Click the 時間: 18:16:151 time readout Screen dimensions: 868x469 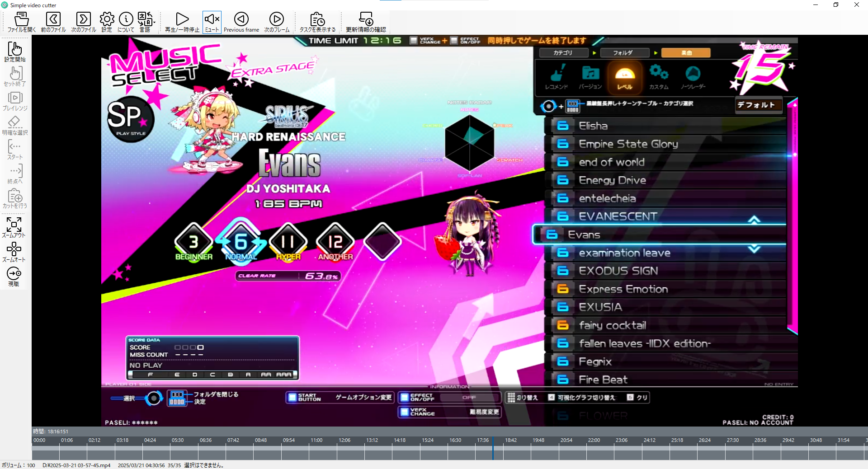51,431
